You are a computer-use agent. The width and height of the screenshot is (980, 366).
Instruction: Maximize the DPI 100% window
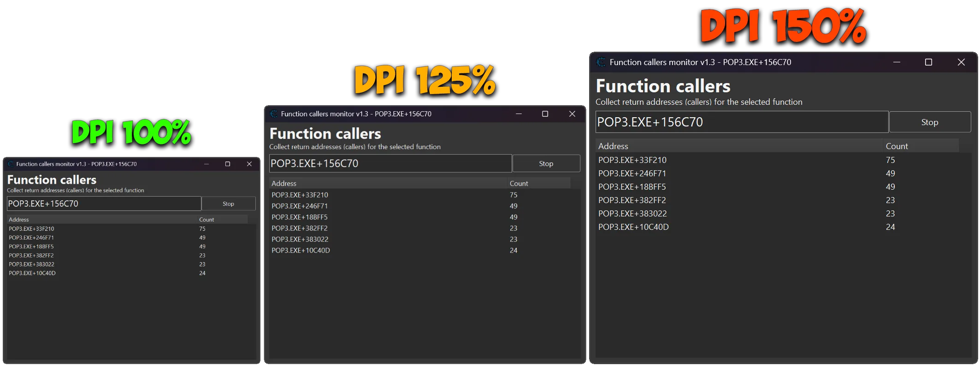point(228,164)
